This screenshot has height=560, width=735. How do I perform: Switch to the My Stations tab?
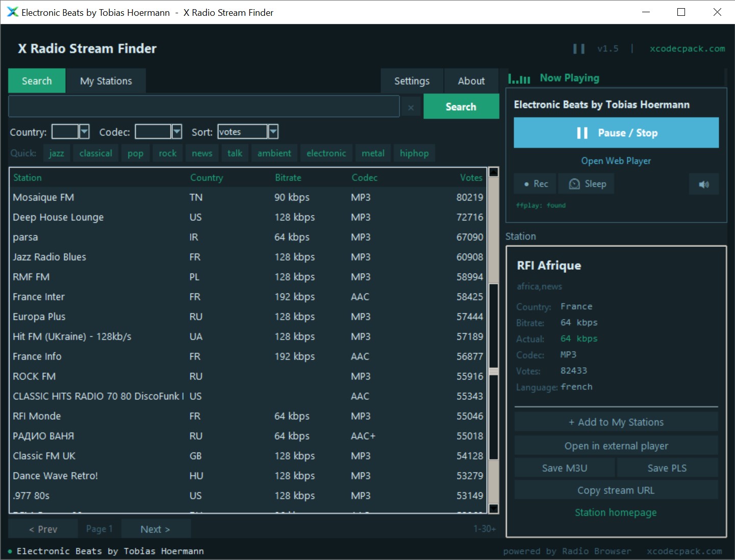point(106,81)
